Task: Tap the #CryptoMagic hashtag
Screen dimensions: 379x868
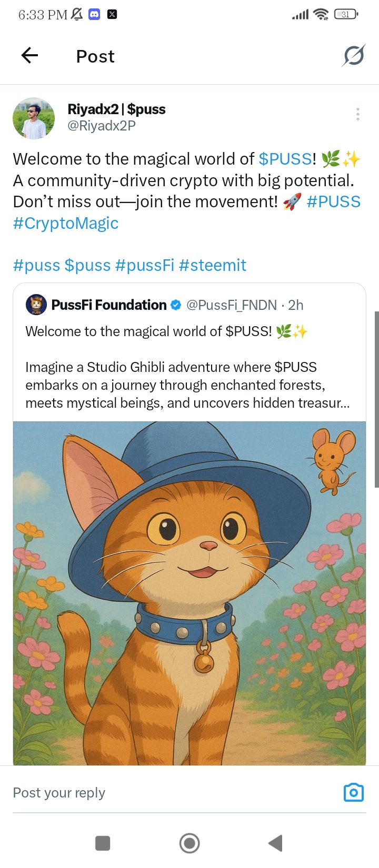Action: [66, 223]
